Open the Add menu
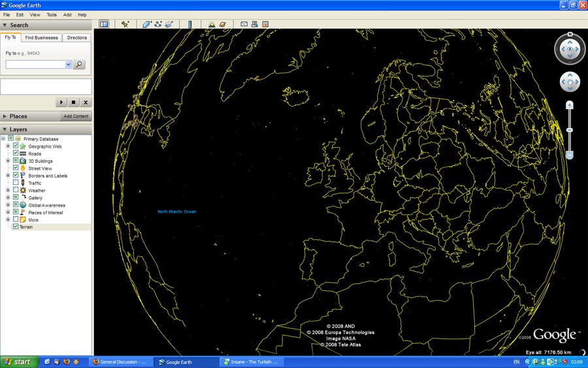The image size is (588, 368). (67, 14)
